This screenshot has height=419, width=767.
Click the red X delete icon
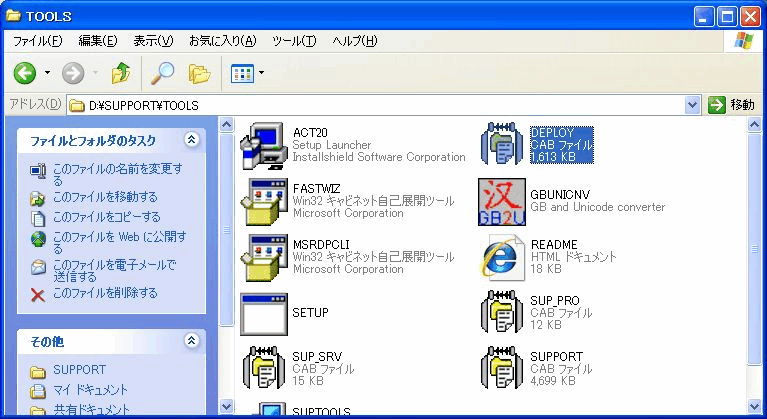coord(38,295)
